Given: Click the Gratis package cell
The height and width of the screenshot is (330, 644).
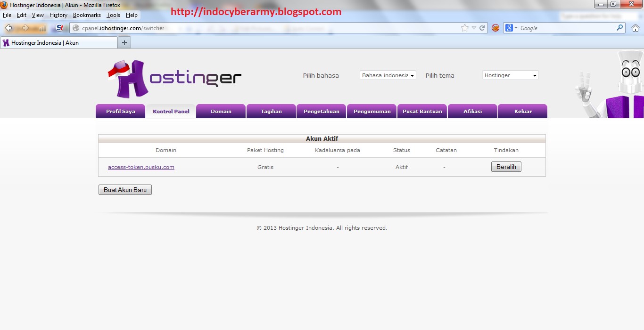Looking at the screenshot, I should click(265, 167).
